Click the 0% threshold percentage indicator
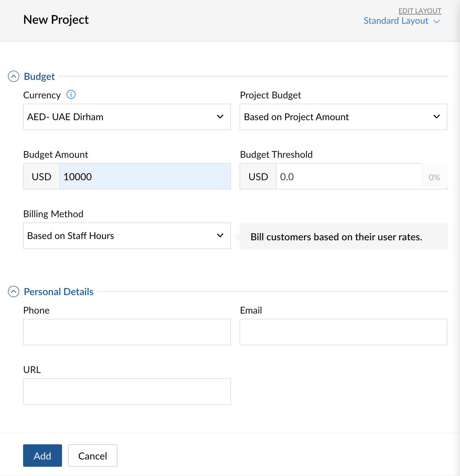460x476 pixels. (x=434, y=177)
